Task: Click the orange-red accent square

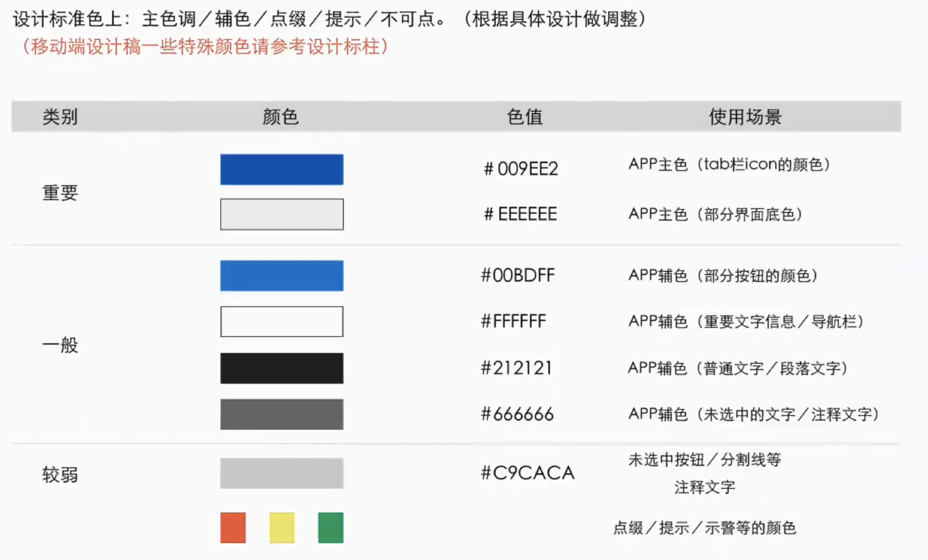Action: (233, 528)
